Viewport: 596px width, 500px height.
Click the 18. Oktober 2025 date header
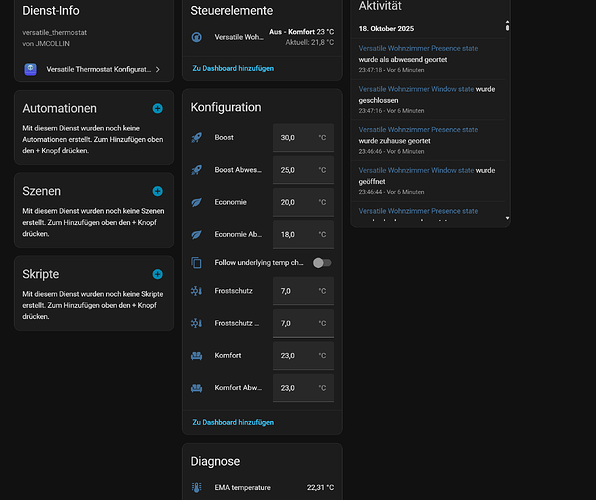(386, 29)
